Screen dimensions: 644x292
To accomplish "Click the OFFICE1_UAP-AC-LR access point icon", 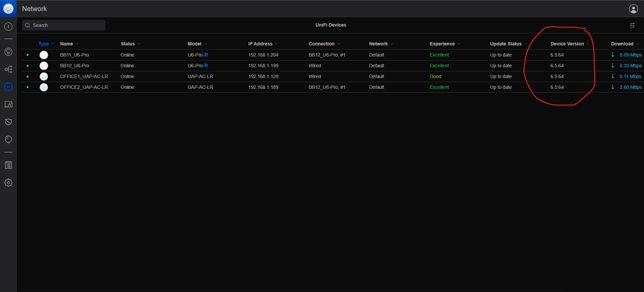I will coord(44,76).
